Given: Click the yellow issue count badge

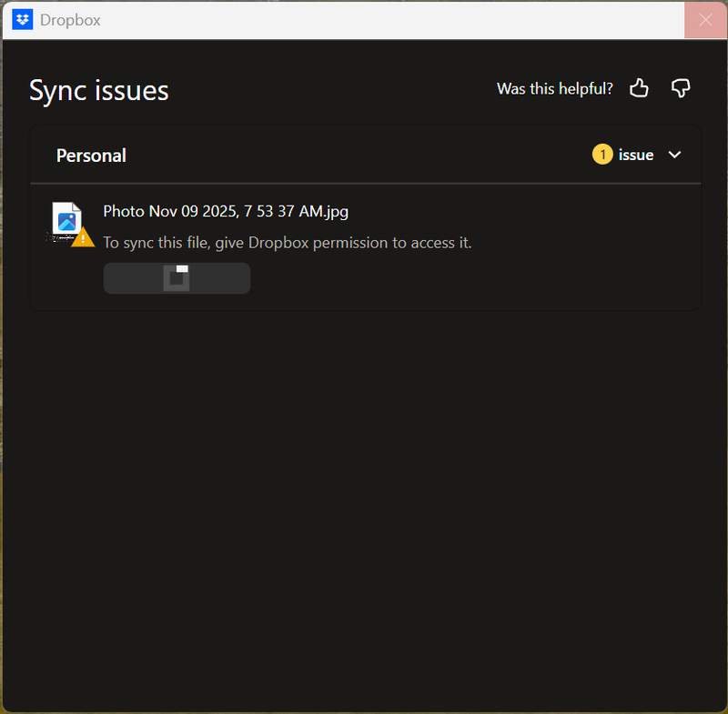Looking at the screenshot, I should click(x=602, y=155).
